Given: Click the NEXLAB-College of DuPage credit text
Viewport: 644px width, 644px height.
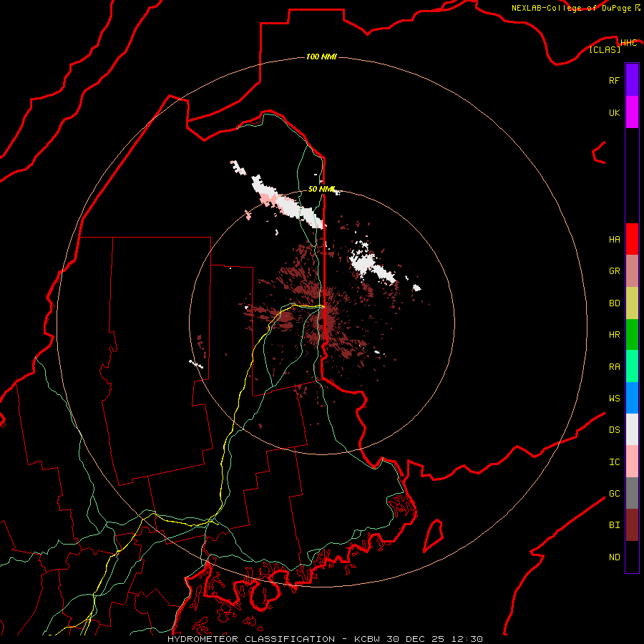Looking at the screenshot, I should (571, 8).
